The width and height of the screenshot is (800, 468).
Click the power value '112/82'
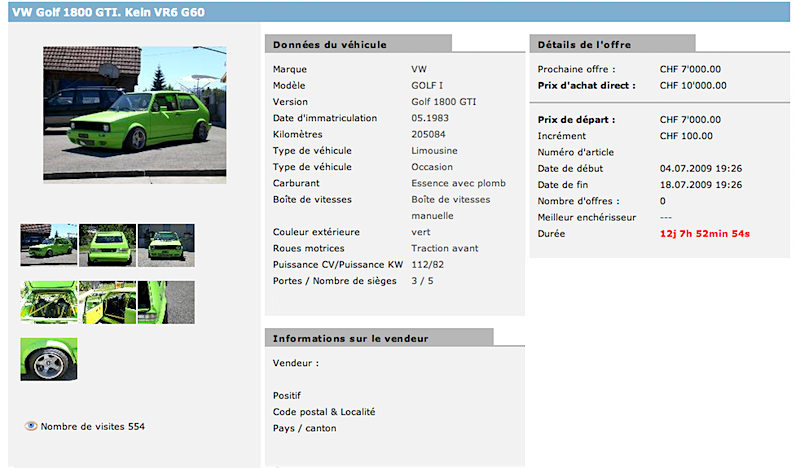(x=428, y=265)
